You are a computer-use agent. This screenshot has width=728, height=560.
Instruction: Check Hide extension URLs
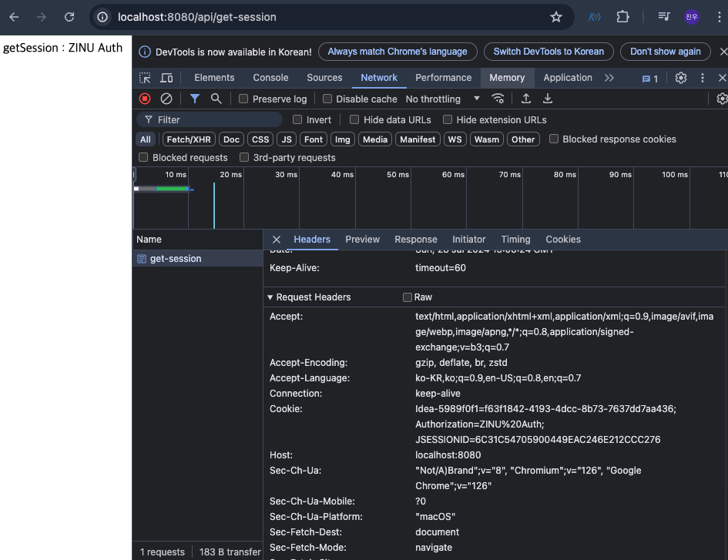448,120
